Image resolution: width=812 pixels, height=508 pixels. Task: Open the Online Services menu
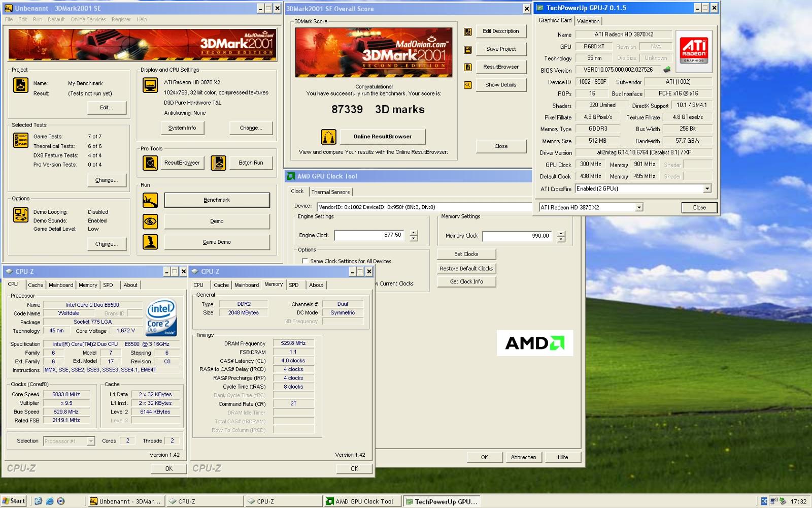coord(88,19)
